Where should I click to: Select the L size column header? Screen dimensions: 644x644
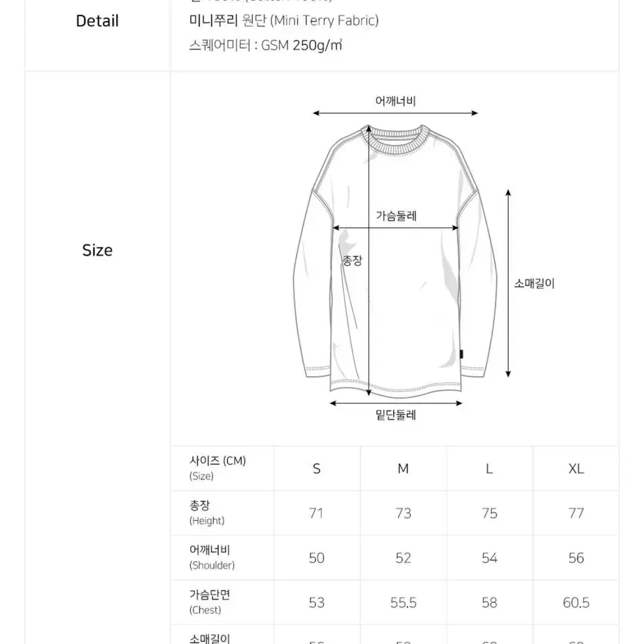pyautogui.click(x=489, y=469)
